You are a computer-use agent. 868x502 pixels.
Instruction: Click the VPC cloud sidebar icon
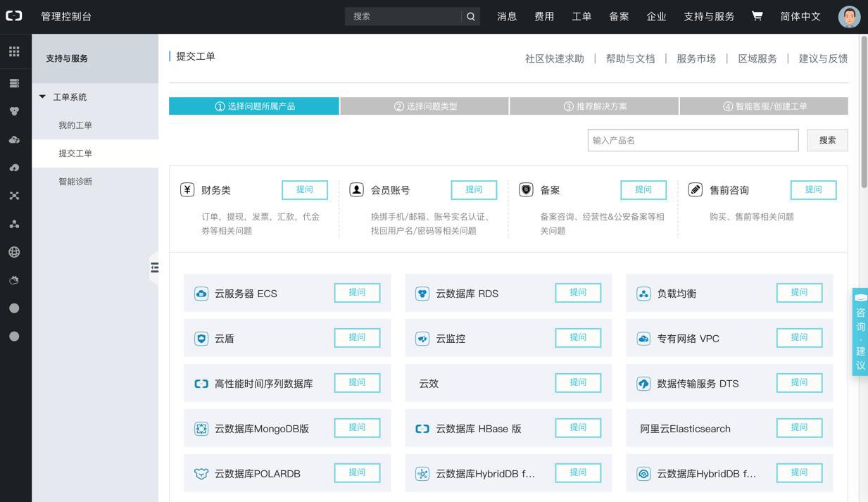coord(14,139)
